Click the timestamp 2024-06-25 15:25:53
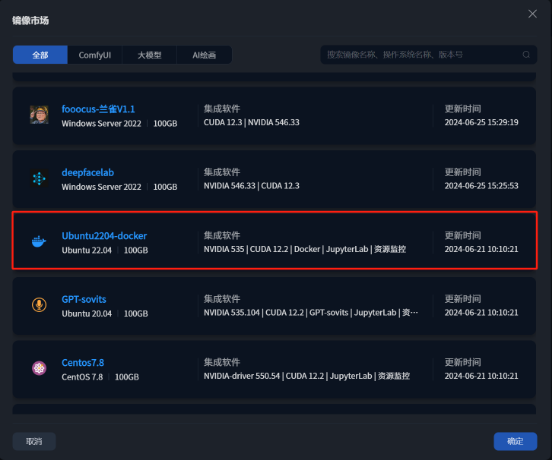The image size is (552, 460). 481,185
